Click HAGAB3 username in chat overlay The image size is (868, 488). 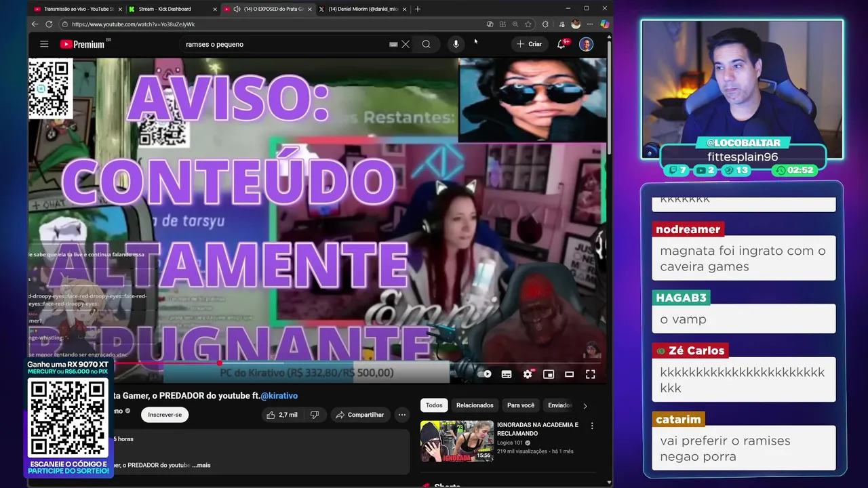(x=681, y=298)
